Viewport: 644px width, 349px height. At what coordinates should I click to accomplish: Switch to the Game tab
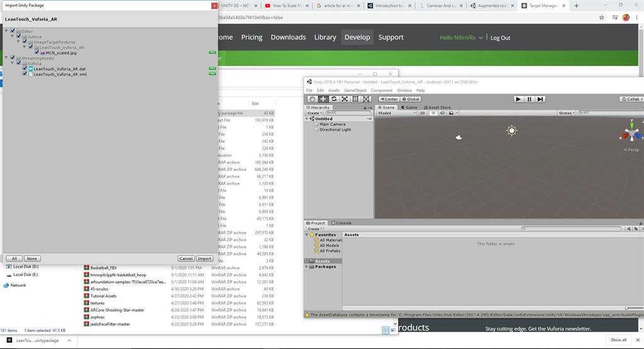pyautogui.click(x=409, y=108)
